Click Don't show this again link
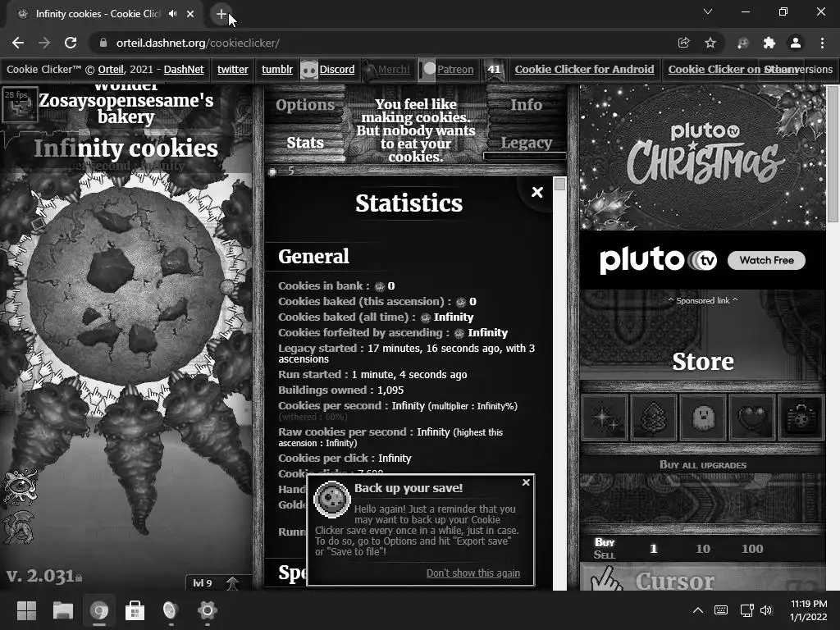Image resolution: width=840 pixels, height=630 pixels. pos(473,573)
